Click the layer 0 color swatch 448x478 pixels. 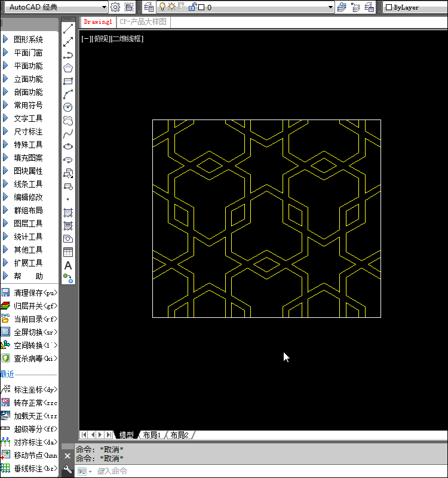tap(201, 7)
